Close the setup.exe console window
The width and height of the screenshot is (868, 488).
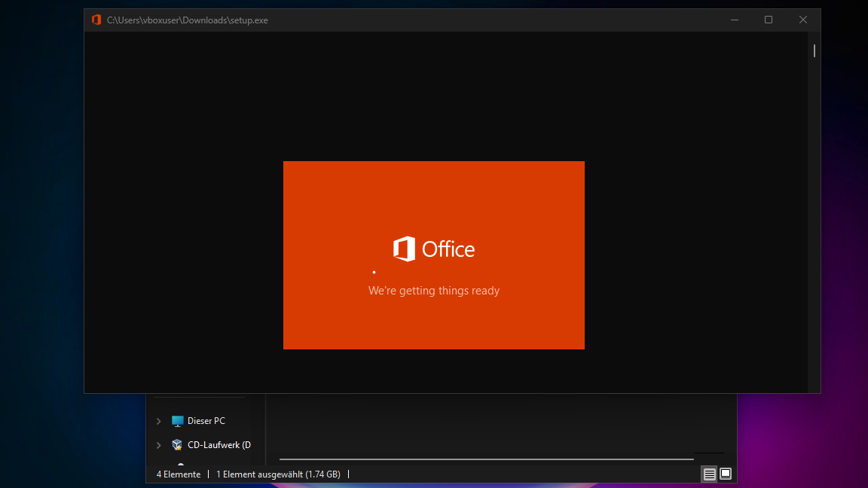pyautogui.click(x=803, y=20)
